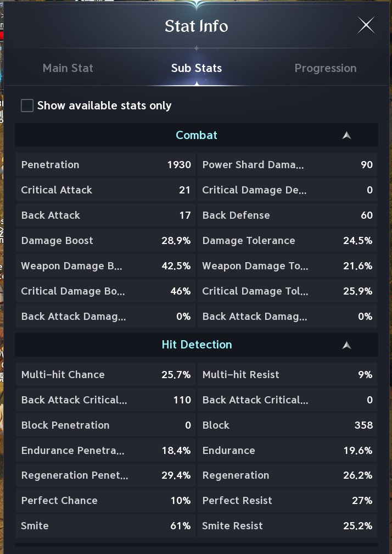Select the Regeneration Penetration row

pyautogui.click(x=105, y=475)
